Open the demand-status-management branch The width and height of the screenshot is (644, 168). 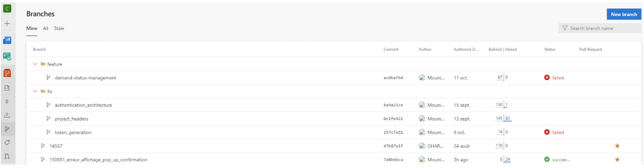(85, 78)
